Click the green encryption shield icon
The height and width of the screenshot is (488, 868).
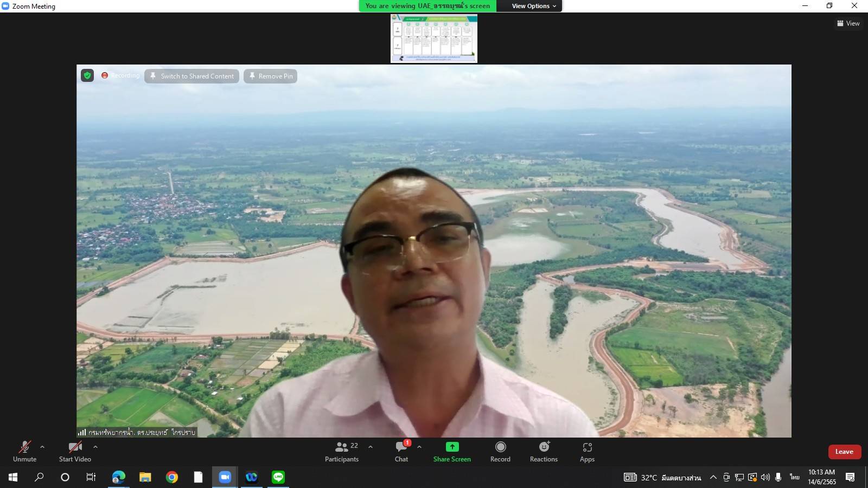(x=87, y=75)
